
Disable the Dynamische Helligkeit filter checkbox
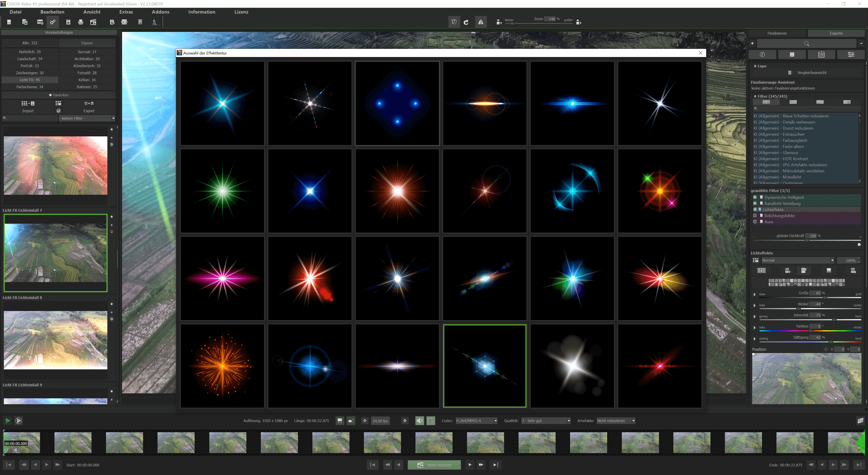[755, 197]
